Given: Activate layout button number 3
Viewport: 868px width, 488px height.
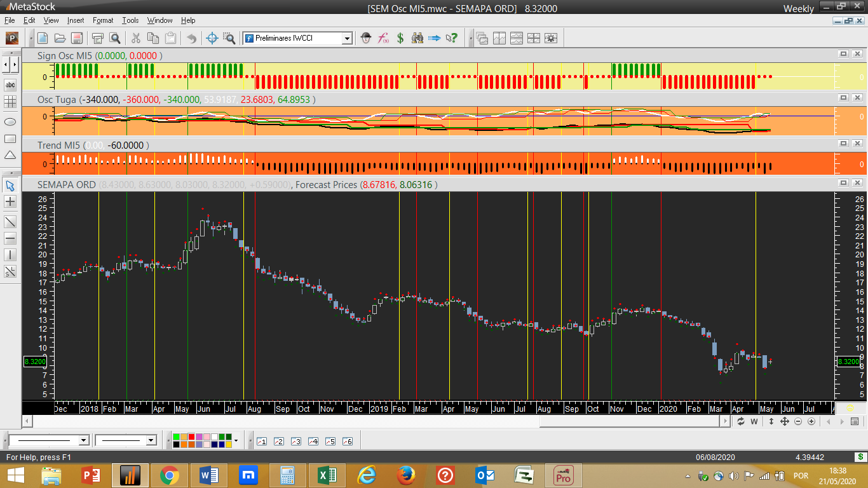Looking at the screenshot, I should (295, 441).
